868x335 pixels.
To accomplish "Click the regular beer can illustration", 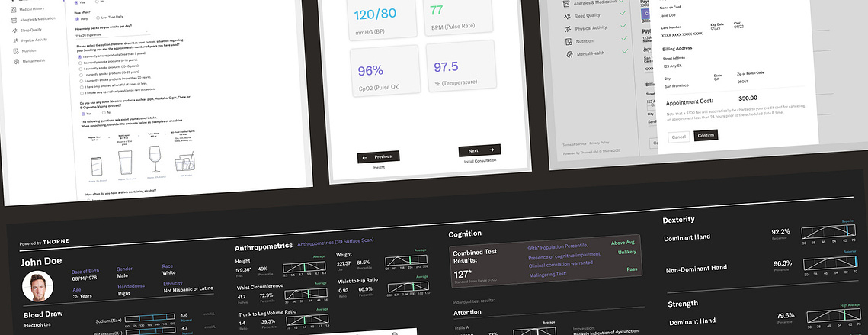I will coord(96,166).
